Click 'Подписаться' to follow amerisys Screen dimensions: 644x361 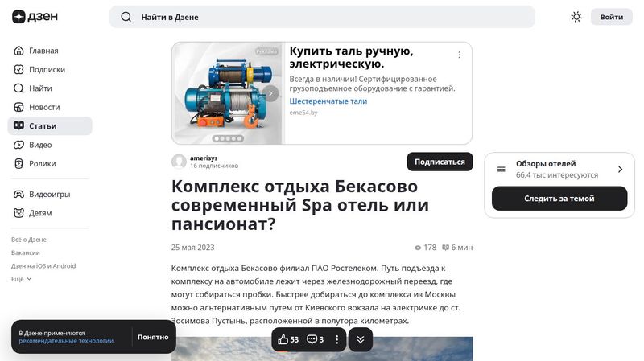coord(440,162)
